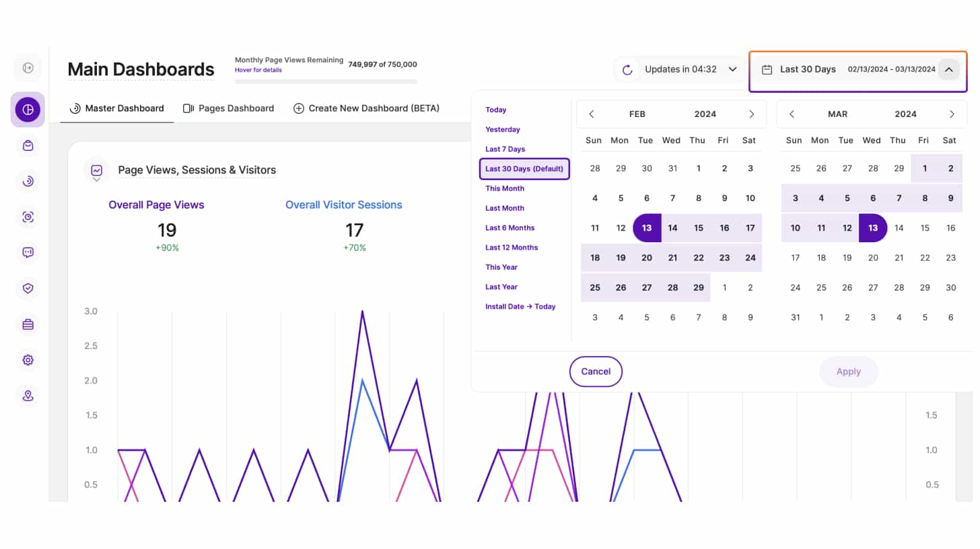Viewport: 980px width, 549px height.
Task: Choose Install Date → Today range
Action: (520, 307)
